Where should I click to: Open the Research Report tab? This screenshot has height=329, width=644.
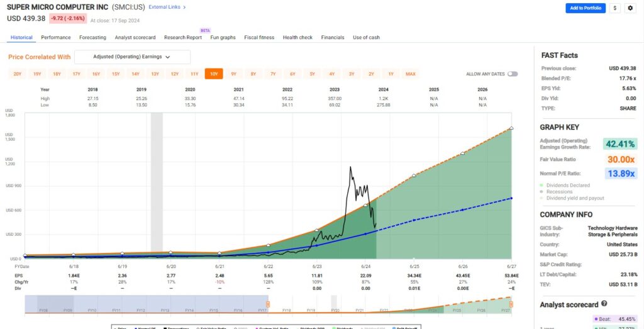(183, 37)
